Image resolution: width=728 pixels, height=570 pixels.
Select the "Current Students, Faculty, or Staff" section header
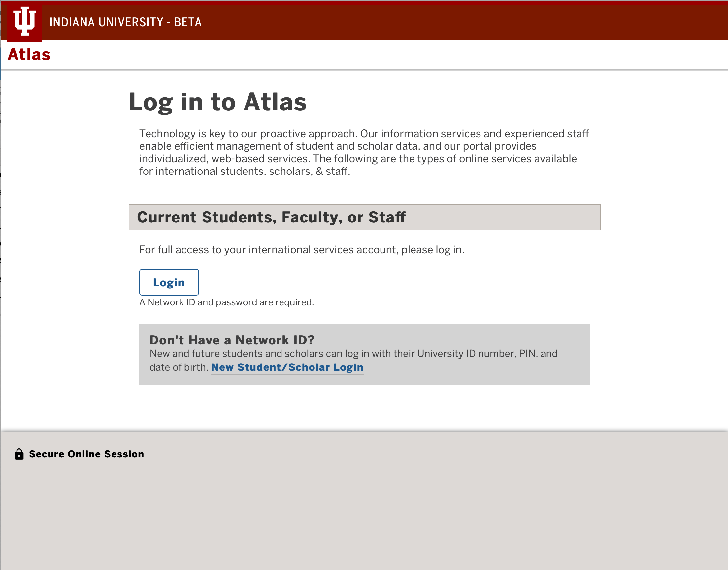[364, 217]
